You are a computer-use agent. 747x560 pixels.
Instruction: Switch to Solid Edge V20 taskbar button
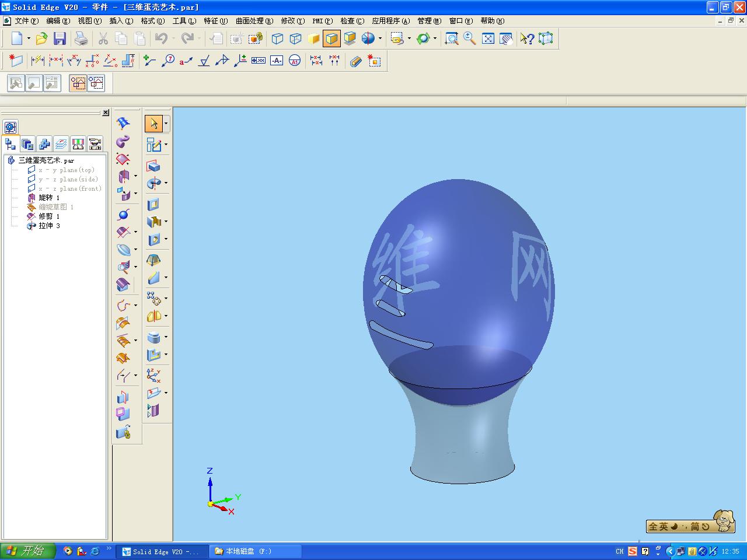coord(161,551)
